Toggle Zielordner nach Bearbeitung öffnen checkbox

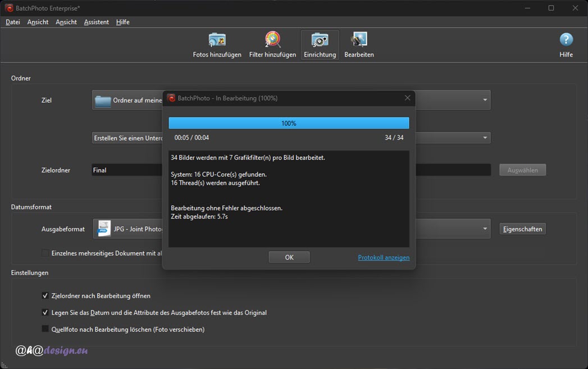point(45,296)
